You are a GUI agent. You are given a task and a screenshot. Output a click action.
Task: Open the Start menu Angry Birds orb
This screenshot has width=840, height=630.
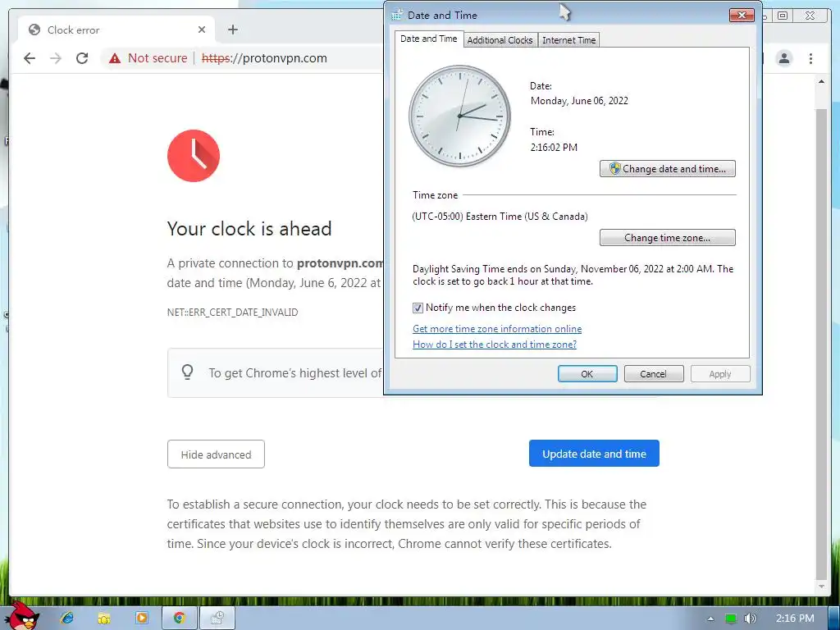click(x=24, y=616)
